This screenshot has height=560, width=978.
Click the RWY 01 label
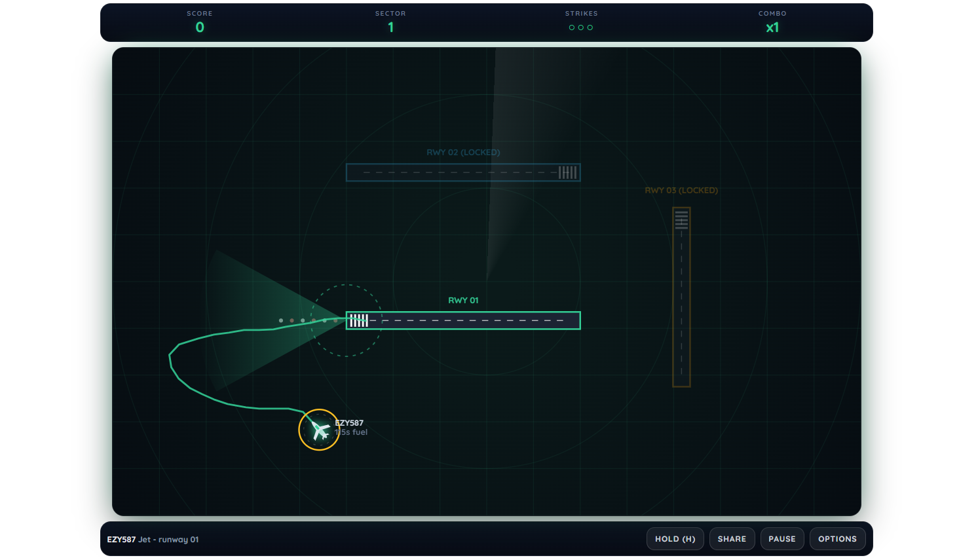tap(463, 300)
